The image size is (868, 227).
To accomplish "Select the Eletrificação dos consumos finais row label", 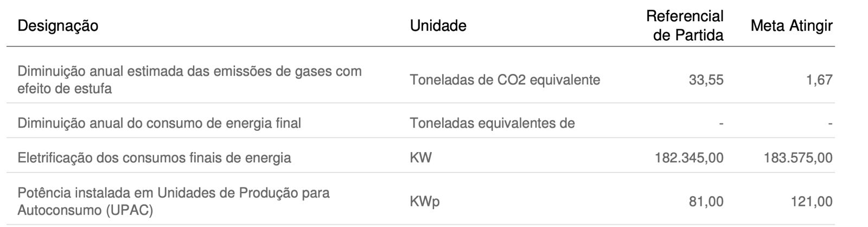I will (154, 158).
